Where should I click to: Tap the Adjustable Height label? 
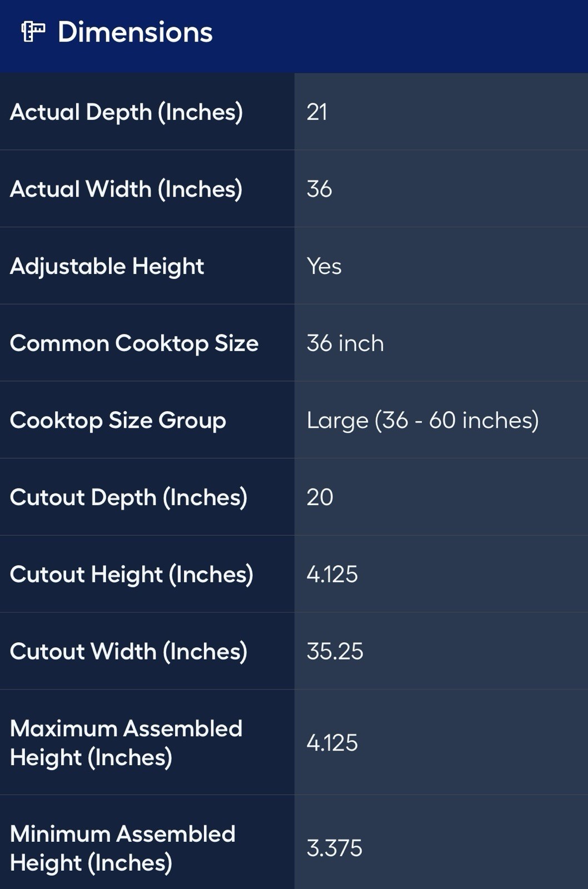[107, 266]
